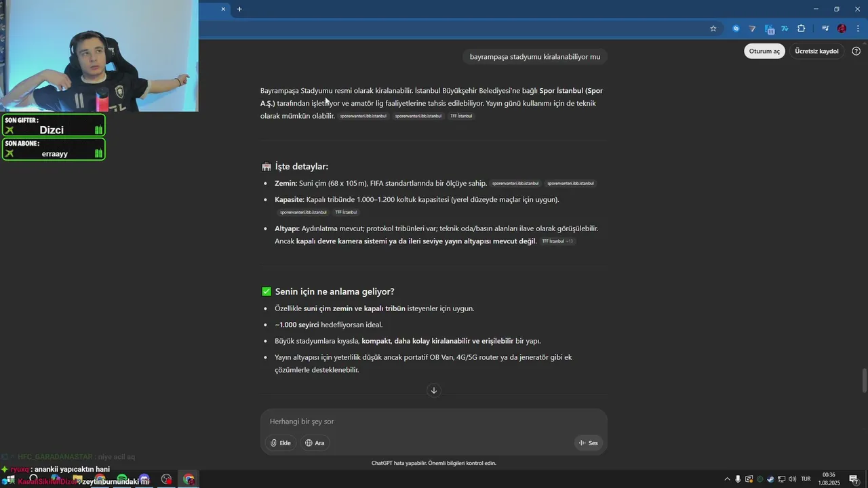Image resolution: width=868 pixels, height=488 pixels.
Task: Focus the 'Herhangi bir şey sor' input
Action: tap(434, 422)
